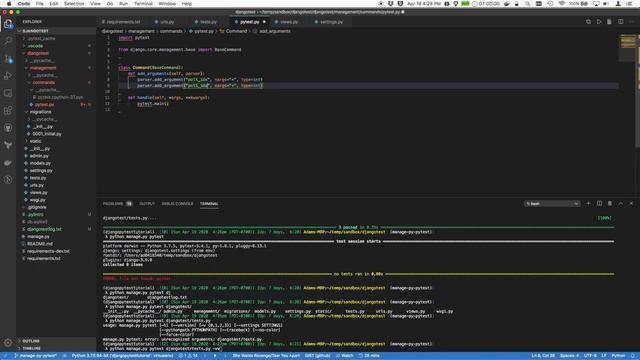Screen dimensions: 640x360
Task: Open pytest.py in the explorer tree
Action: tap(44, 104)
